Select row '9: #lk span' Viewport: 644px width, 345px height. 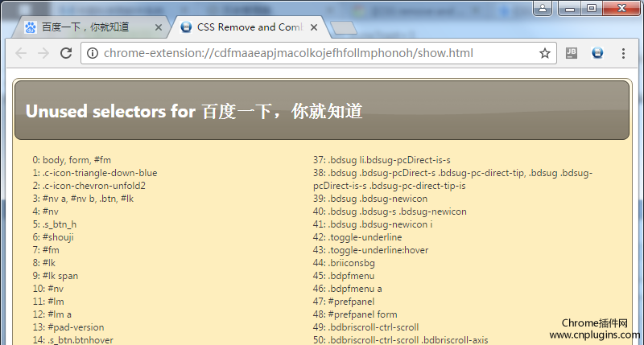click(x=56, y=276)
